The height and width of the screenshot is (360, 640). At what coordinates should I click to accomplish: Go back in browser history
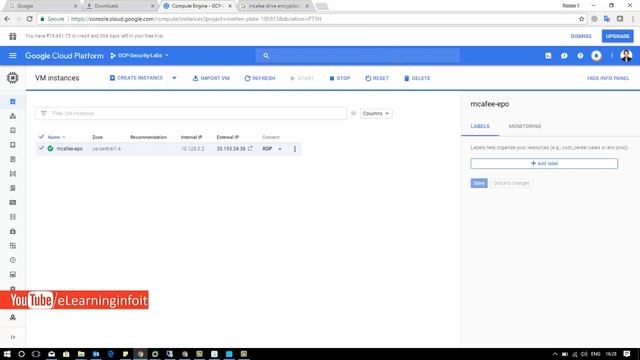(x=7, y=19)
